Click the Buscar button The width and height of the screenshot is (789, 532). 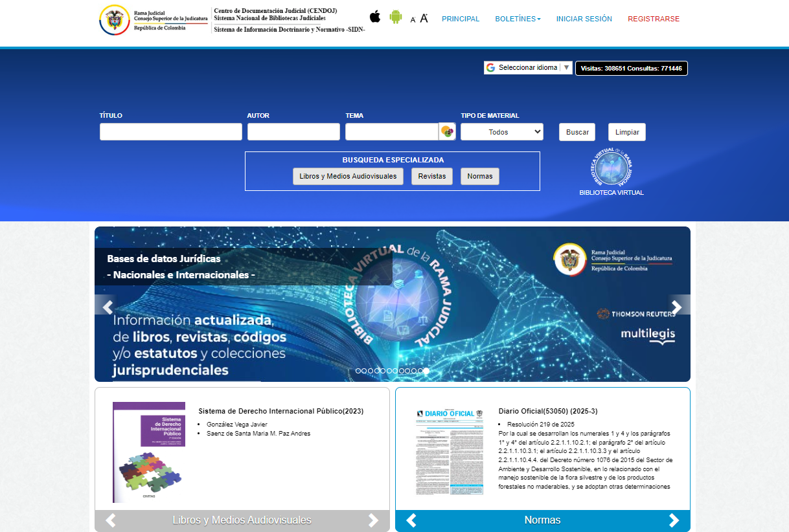pos(577,132)
